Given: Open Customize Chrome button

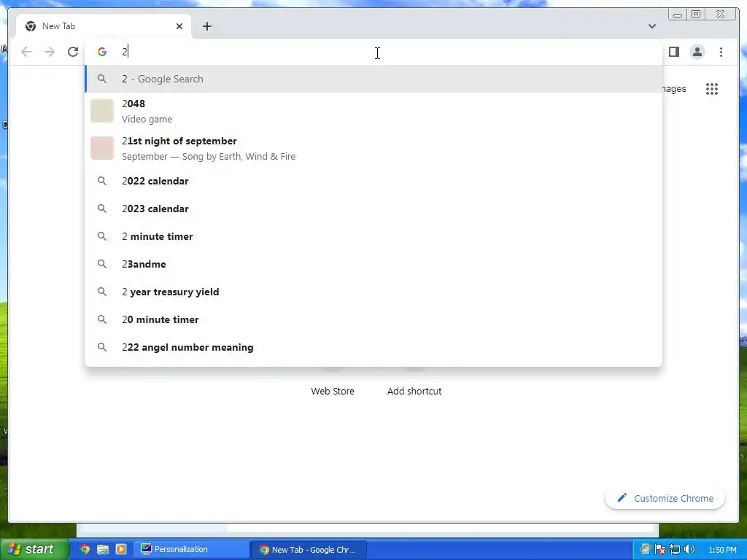Looking at the screenshot, I should (665, 498).
